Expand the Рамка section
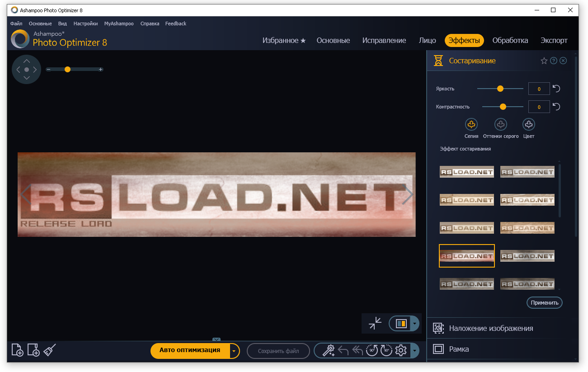The width and height of the screenshot is (588, 372). click(501, 349)
